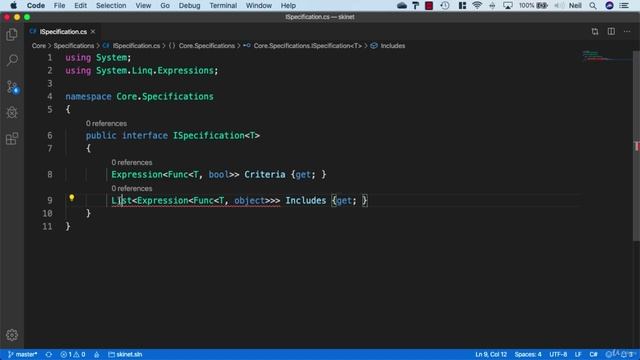Click the Time Machine icon in menu bar
This screenshot has width=640, height=360.
pyautogui.click(x=445, y=5)
